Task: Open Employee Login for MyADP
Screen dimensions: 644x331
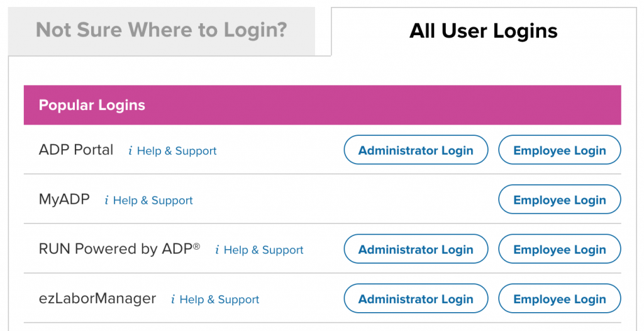Action: click(x=559, y=199)
